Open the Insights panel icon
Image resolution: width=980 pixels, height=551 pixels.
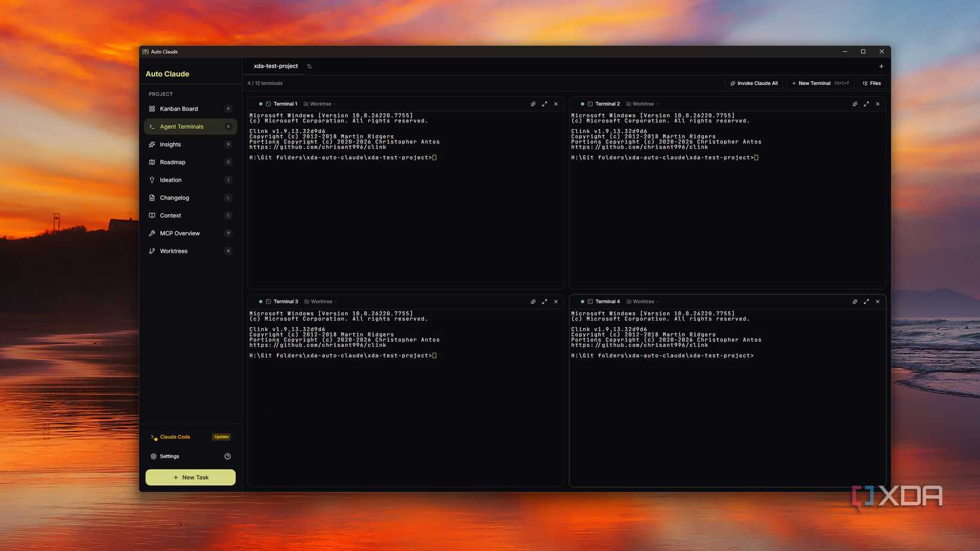pos(153,144)
